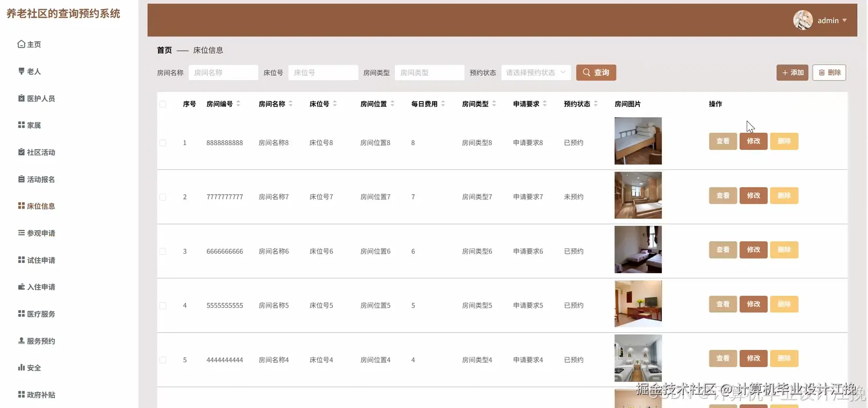The height and width of the screenshot is (408, 868).
Task: Sort by 每日费用 using its sort arrows
Action: click(443, 104)
